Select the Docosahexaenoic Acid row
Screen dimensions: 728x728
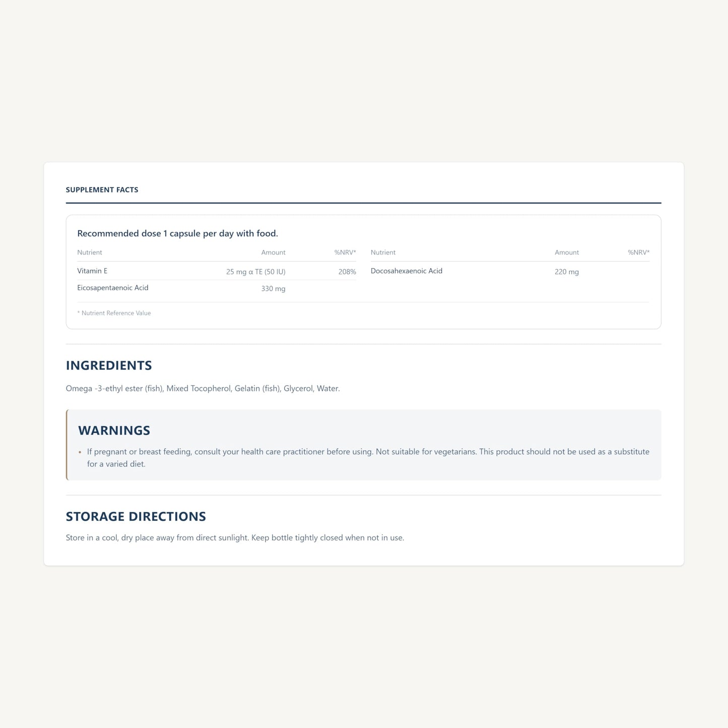coord(510,271)
